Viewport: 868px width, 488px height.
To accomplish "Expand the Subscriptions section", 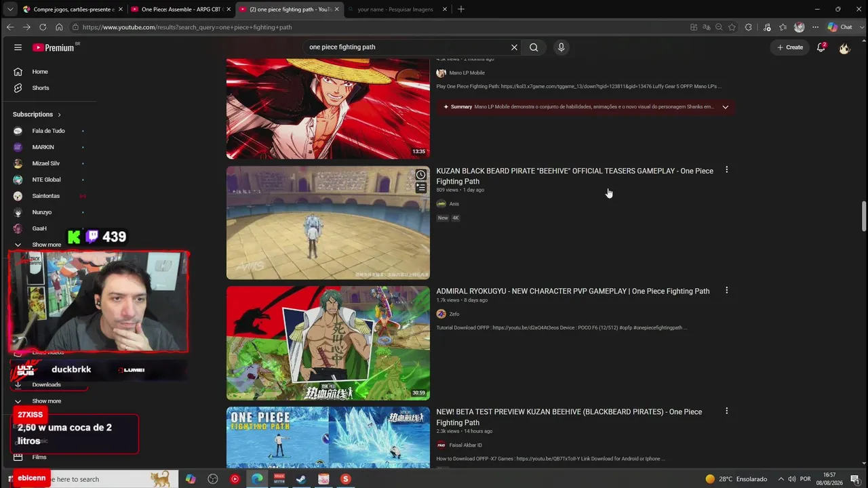I will pyautogui.click(x=37, y=115).
